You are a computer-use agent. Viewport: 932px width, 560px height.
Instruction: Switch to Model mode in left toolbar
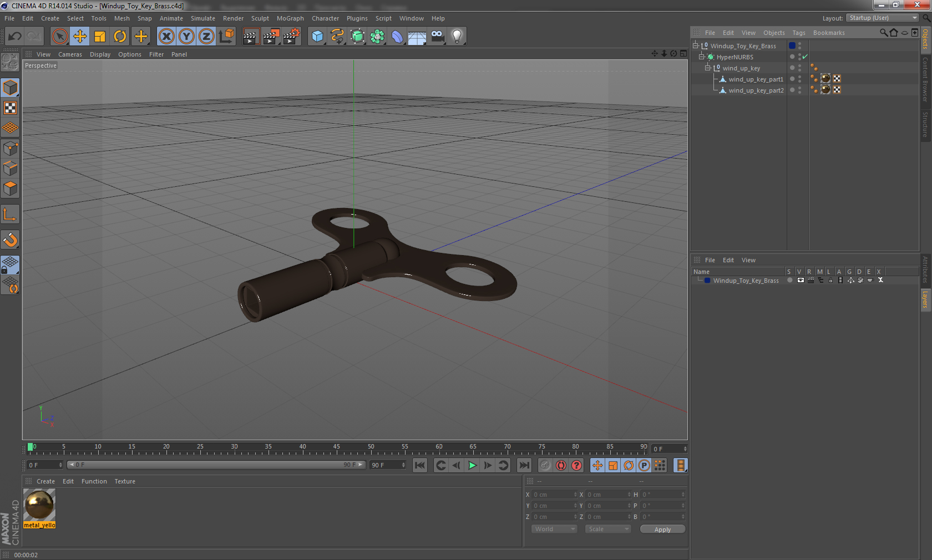tap(11, 88)
